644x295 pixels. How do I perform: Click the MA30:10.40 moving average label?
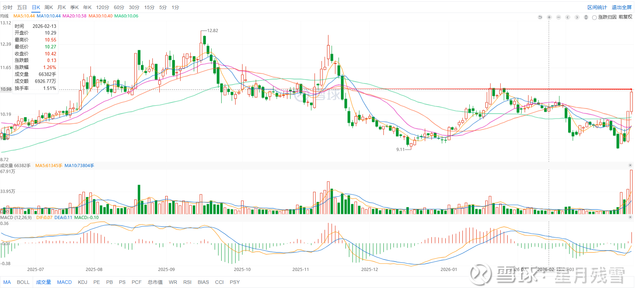[101, 16]
